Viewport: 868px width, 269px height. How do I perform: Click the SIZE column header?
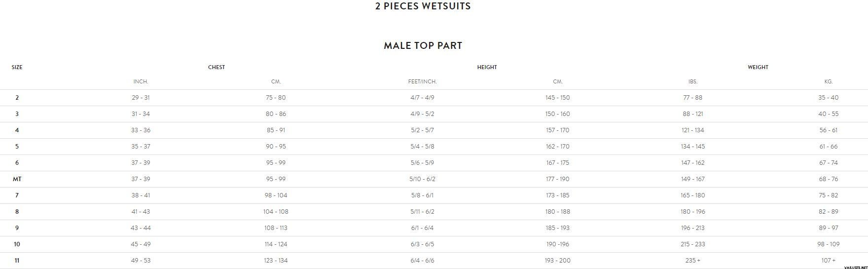(x=17, y=67)
